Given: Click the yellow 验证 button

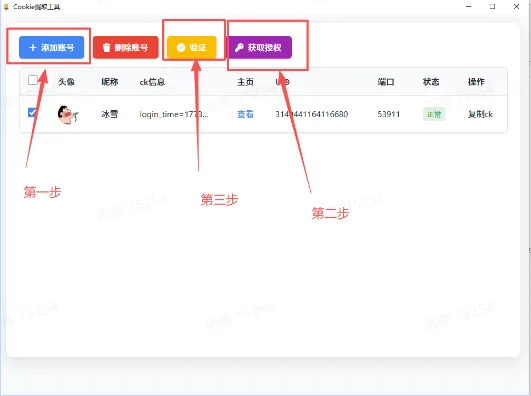Looking at the screenshot, I should click(x=192, y=47).
